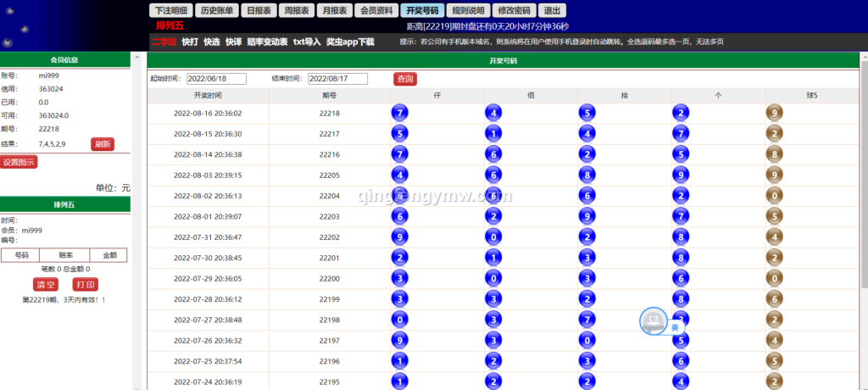This screenshot has width=868, height=390.
Task: Open the 下注明细 tab
Action: pyautogui.click(x=171, y=11)
